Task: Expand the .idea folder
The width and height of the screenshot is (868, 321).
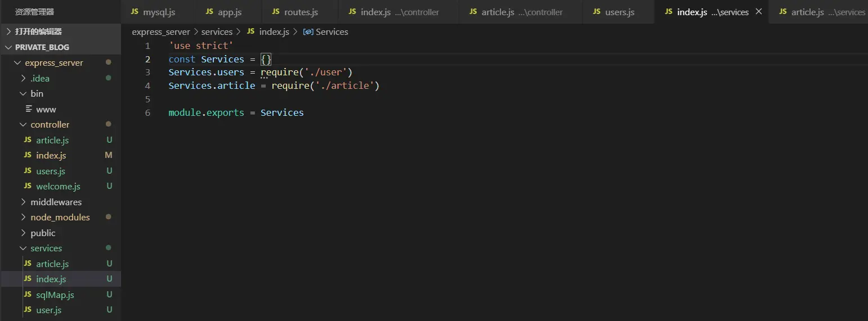Action: coord(60,78)
